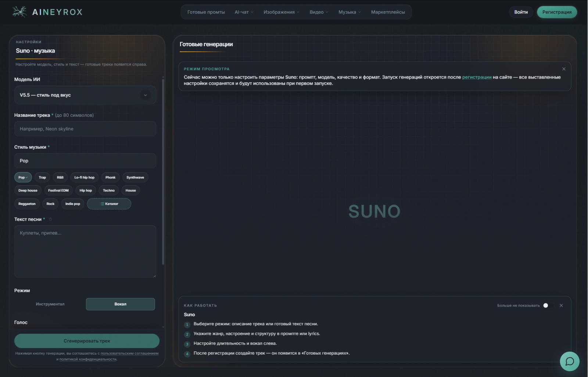This screenshot has width=588, height=377.
Task: Choose the Hip hop style chip
Action: click(x=86, y=191)
